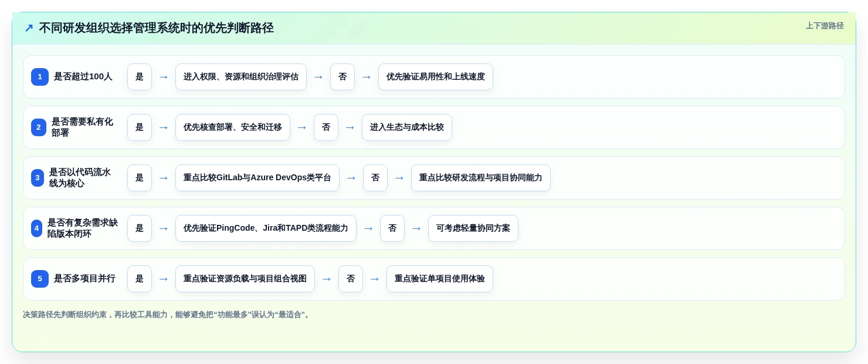Click the arrow icon beside the title
Viewport: 868px width, 364px height.
click(29, 28)
